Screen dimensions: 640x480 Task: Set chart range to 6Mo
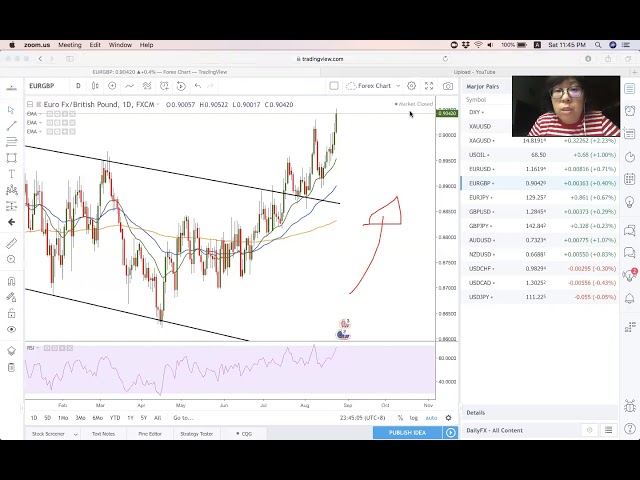pos(97,418)
